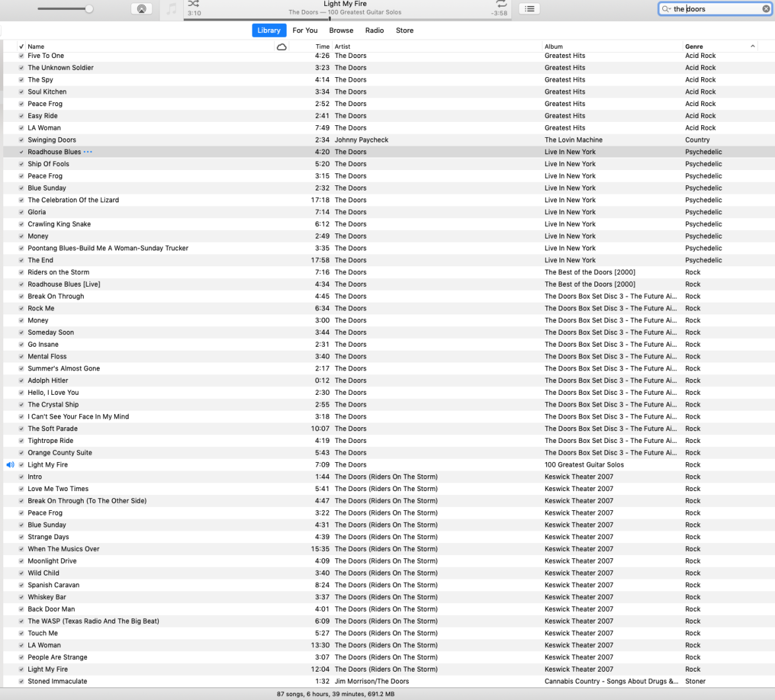Screen dimensions: 775x700
Task: Click the AirPlay icon in the toolbar
Action: pyautogui.click(x=142, y=9)
